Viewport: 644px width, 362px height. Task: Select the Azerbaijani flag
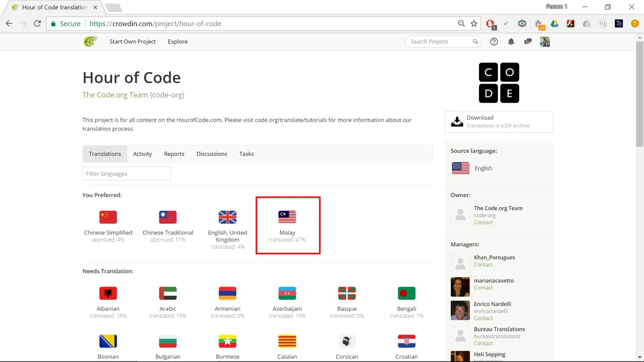click(287, 293)
